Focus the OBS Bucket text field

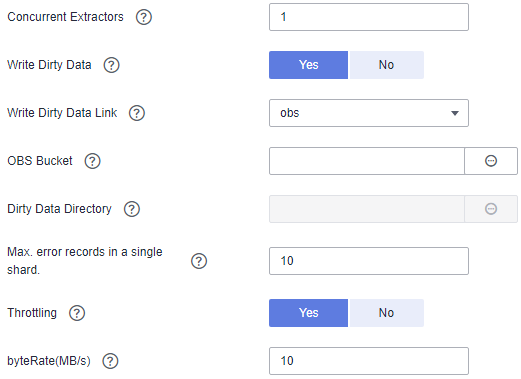click(x=367, y=161)
